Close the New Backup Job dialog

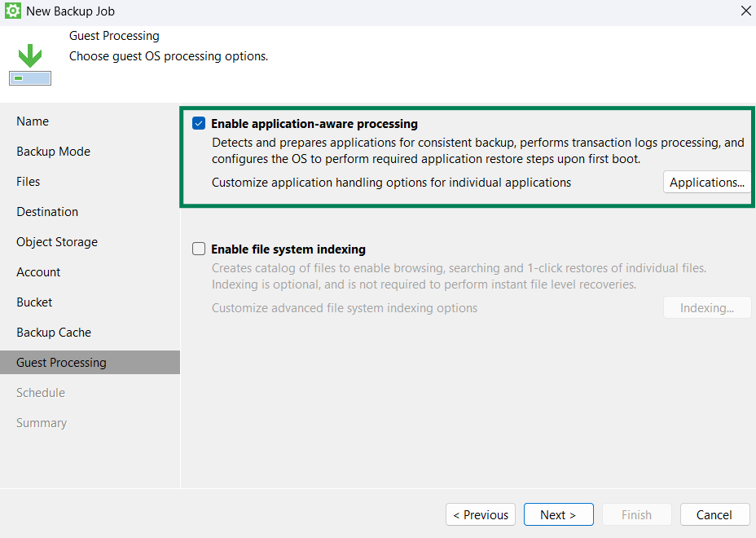pos(745,11)
